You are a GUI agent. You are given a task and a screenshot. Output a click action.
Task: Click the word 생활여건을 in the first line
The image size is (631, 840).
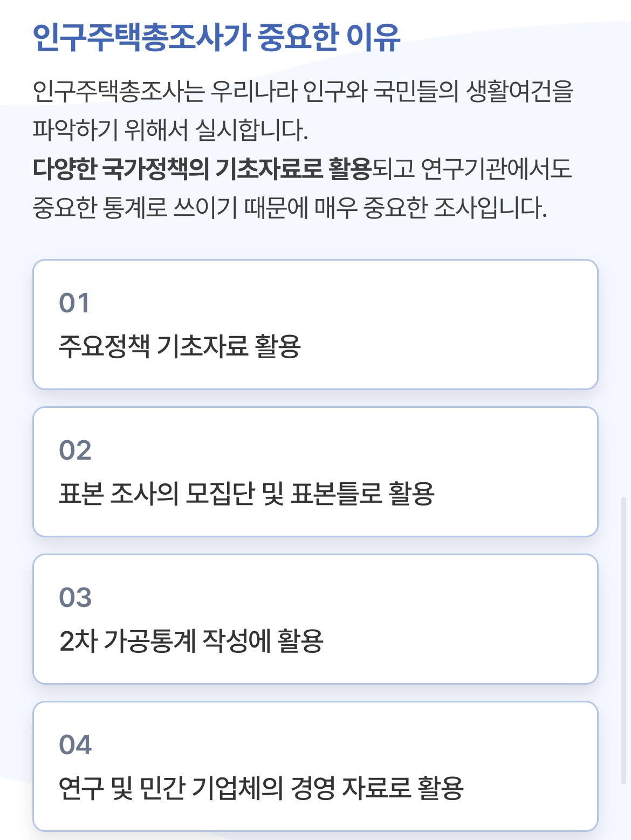coord(519,92)
